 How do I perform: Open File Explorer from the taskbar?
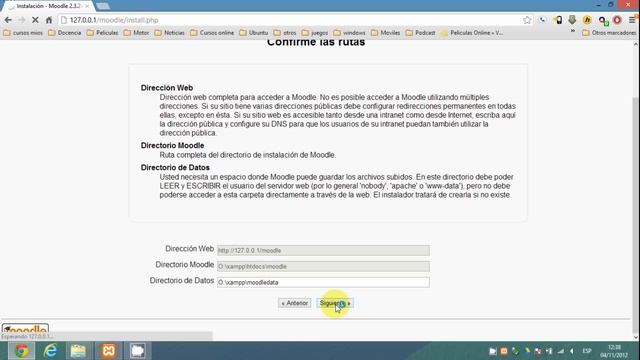pyautogui.click(x=78, y=351)
